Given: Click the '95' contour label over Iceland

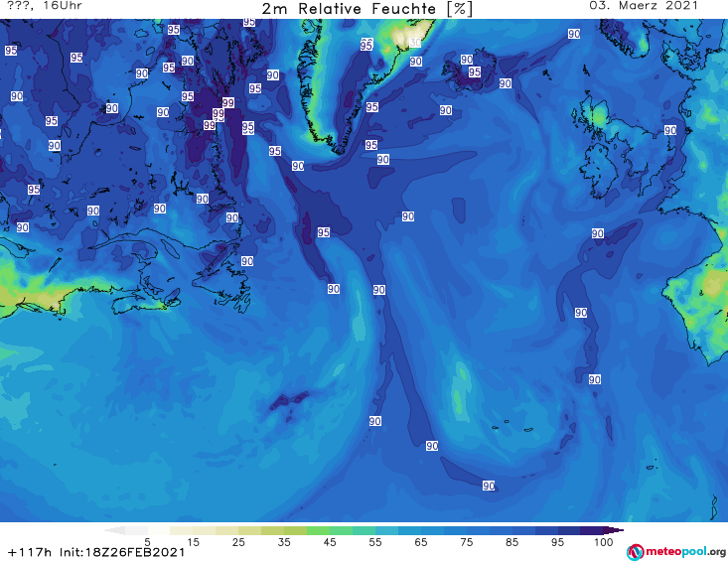Looking at the screenshot, I should click(474, 71).
